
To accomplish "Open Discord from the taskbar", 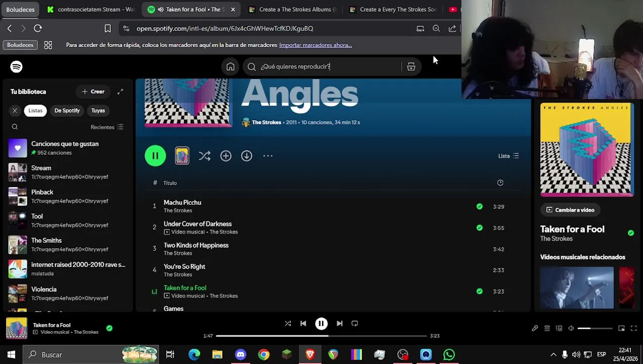I will pyautogui.click(x=241, y=355).
